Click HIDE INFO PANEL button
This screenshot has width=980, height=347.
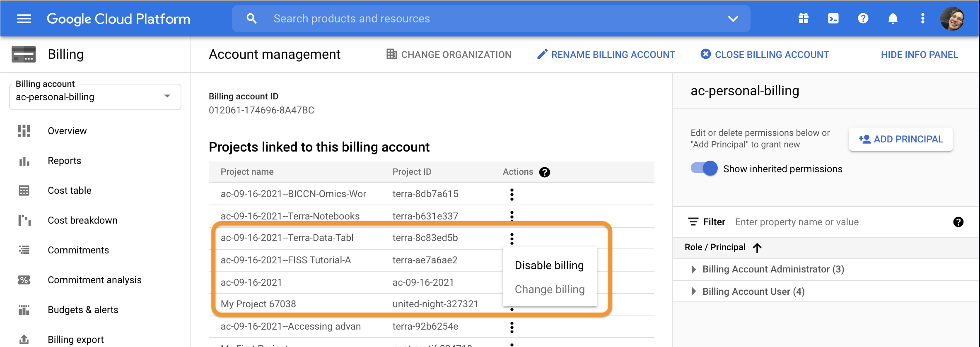coord(919,55)
